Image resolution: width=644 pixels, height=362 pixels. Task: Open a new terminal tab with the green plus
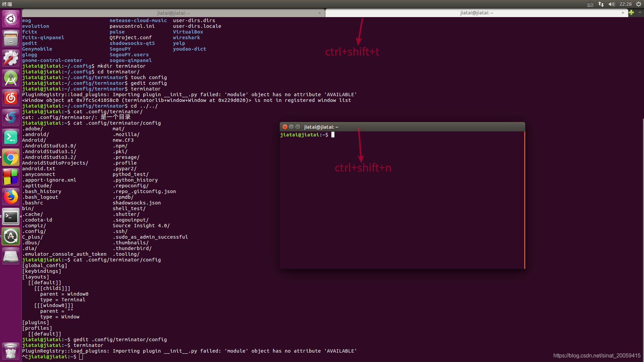[632, 13]
